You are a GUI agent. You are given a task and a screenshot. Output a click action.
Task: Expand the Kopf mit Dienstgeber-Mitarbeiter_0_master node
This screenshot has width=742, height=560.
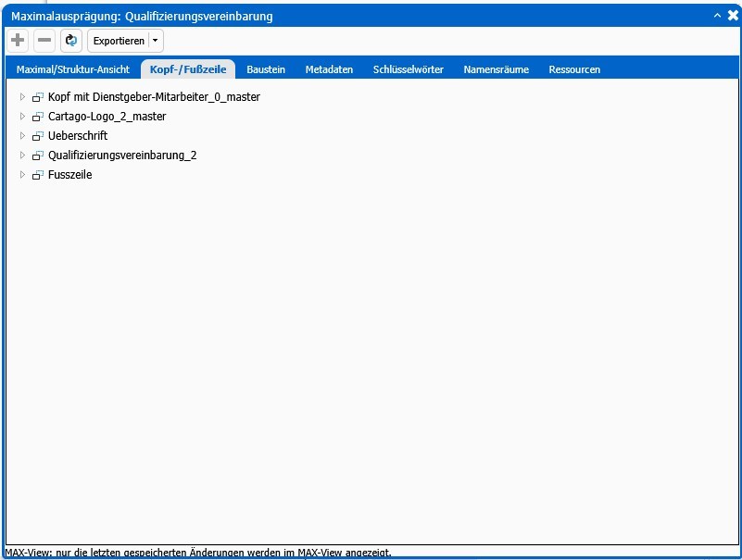click(23, 96)
